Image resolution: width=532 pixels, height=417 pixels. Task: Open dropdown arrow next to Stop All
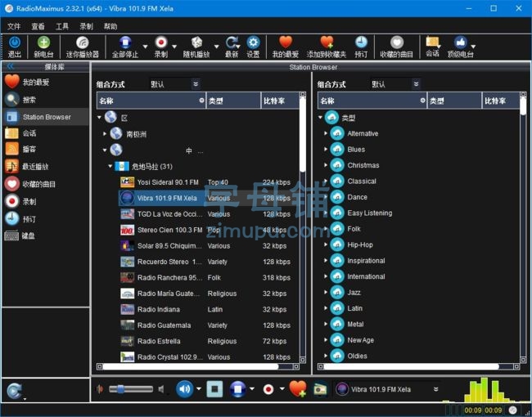(x=145, y=47)
